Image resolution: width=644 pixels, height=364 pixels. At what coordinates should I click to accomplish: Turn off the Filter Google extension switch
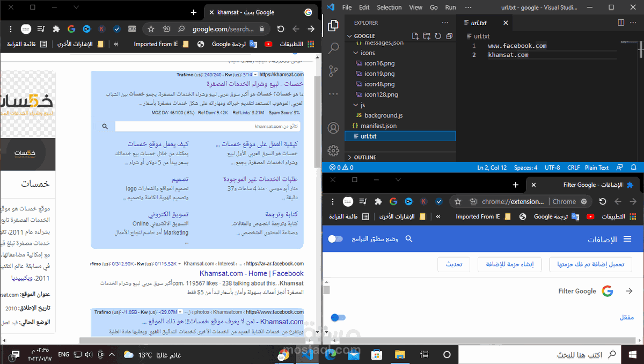click(339, 317)
